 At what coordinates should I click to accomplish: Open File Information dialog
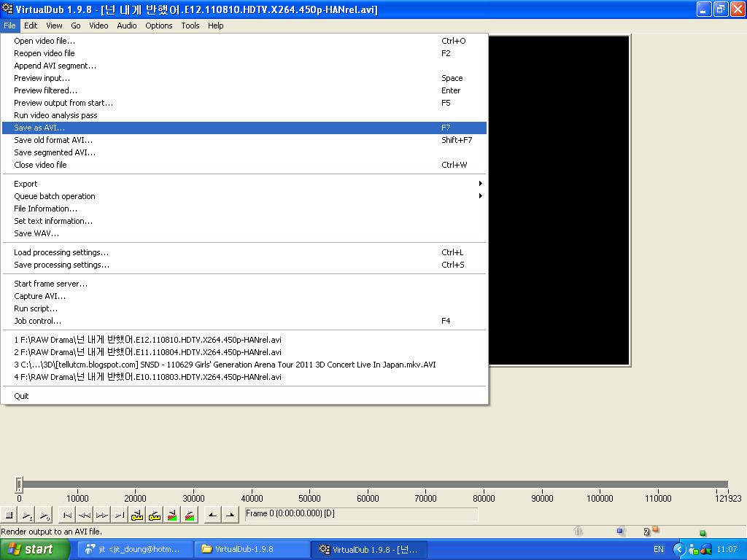(244, 208)
